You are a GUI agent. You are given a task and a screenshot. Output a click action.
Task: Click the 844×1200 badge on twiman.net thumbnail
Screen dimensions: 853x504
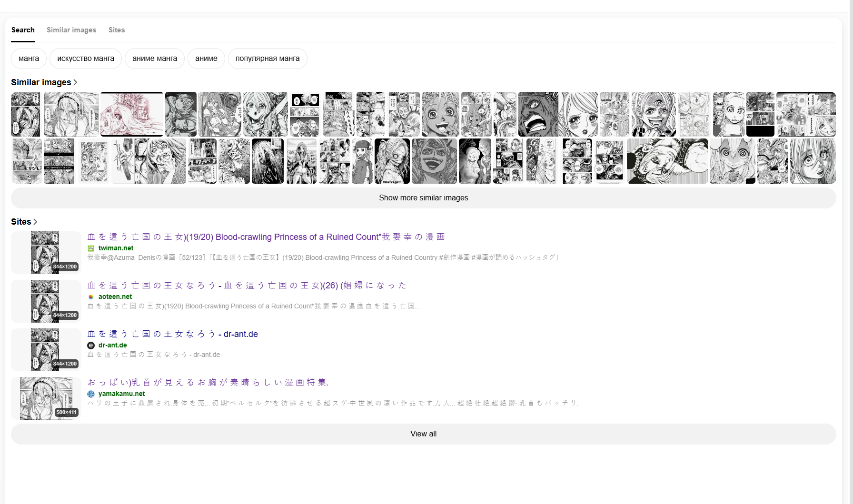pyautogui.click(x=65, y=267)
